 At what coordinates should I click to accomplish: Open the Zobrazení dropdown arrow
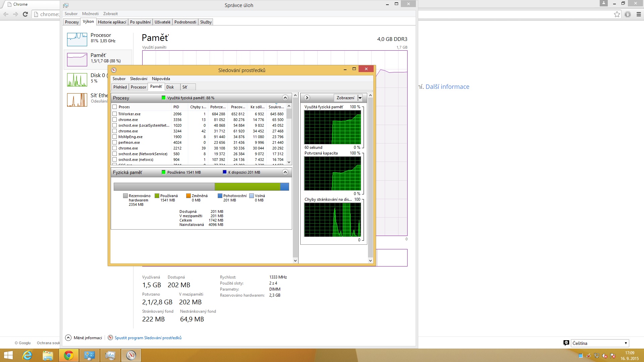click(x=360, y=98)
